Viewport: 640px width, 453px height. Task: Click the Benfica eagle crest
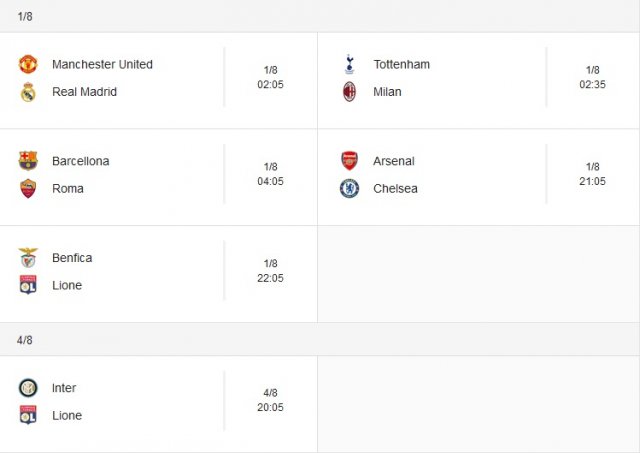(x=28, y=258)
